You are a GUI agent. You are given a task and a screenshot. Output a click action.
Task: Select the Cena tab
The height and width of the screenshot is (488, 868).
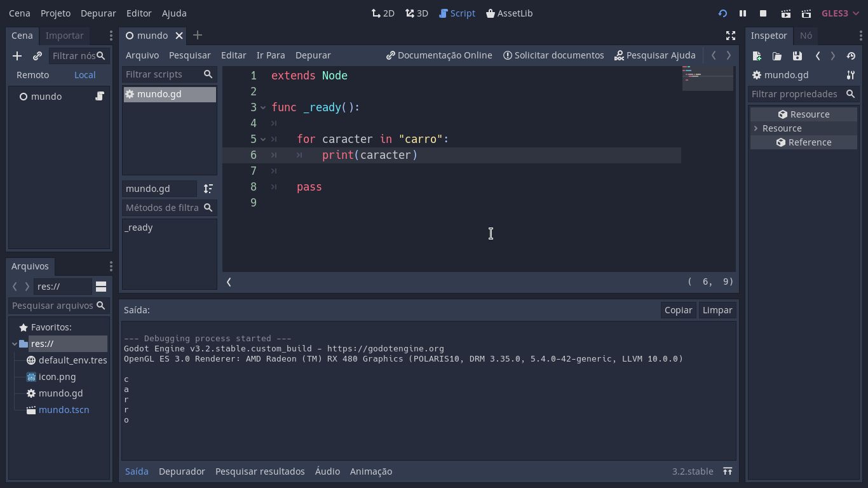22,36
